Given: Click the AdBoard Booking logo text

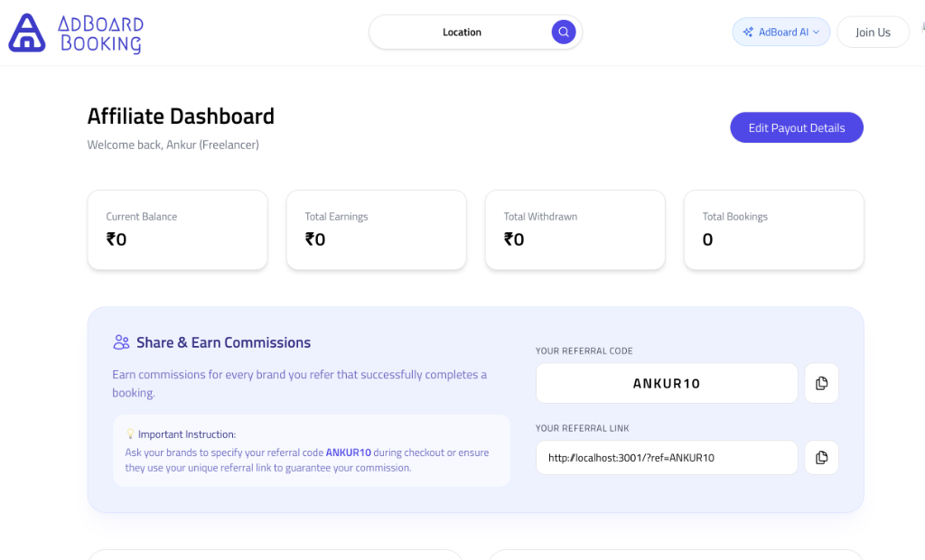Looking at the screenshot, I should click(100, 33).
